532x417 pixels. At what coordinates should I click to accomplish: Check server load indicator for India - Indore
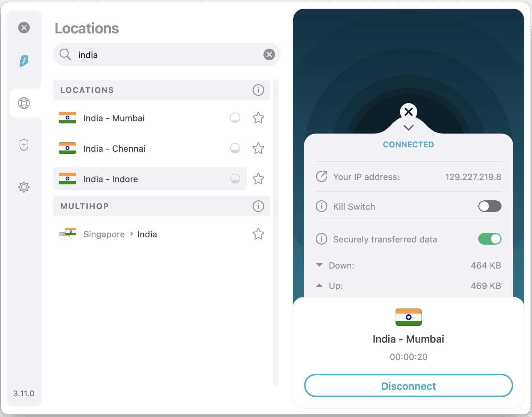point(235,179)
